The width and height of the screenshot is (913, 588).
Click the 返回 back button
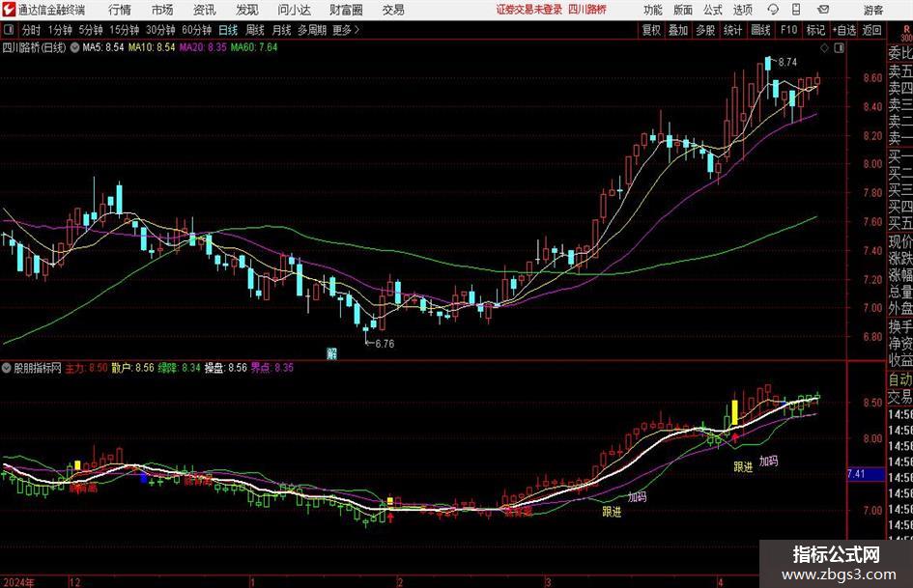871,30
